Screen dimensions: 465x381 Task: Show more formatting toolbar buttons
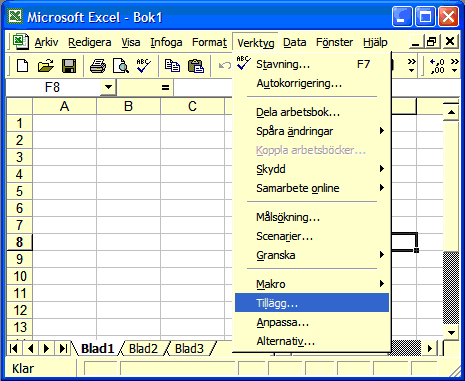point(454,66)
